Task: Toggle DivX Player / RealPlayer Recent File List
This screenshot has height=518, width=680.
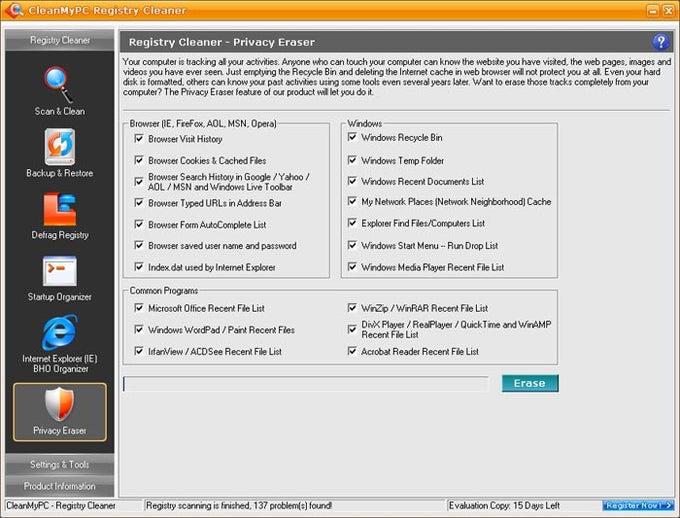Action: [x=352, y=329]
